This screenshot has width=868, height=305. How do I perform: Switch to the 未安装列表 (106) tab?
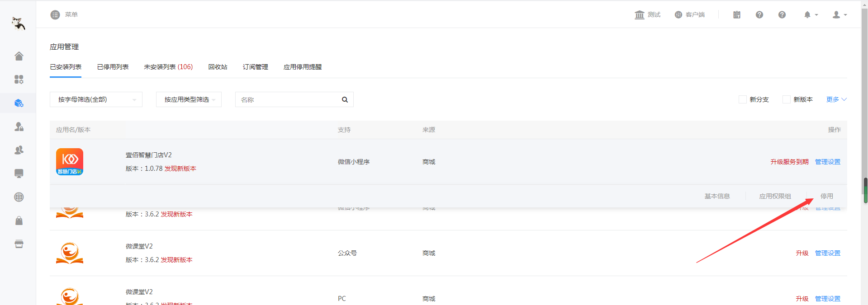[x=168, y=67]
